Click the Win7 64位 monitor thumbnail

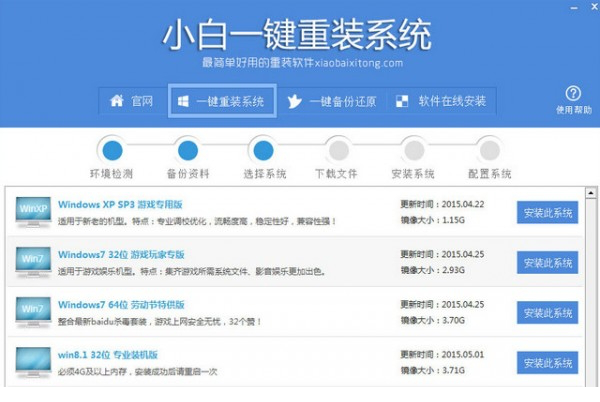[x=33, y=312]
